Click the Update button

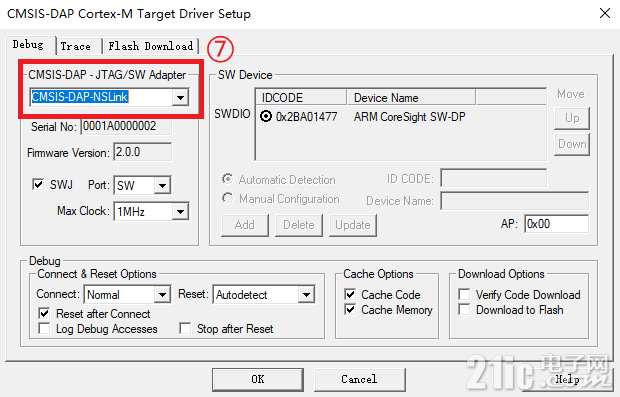pos(353,225)
